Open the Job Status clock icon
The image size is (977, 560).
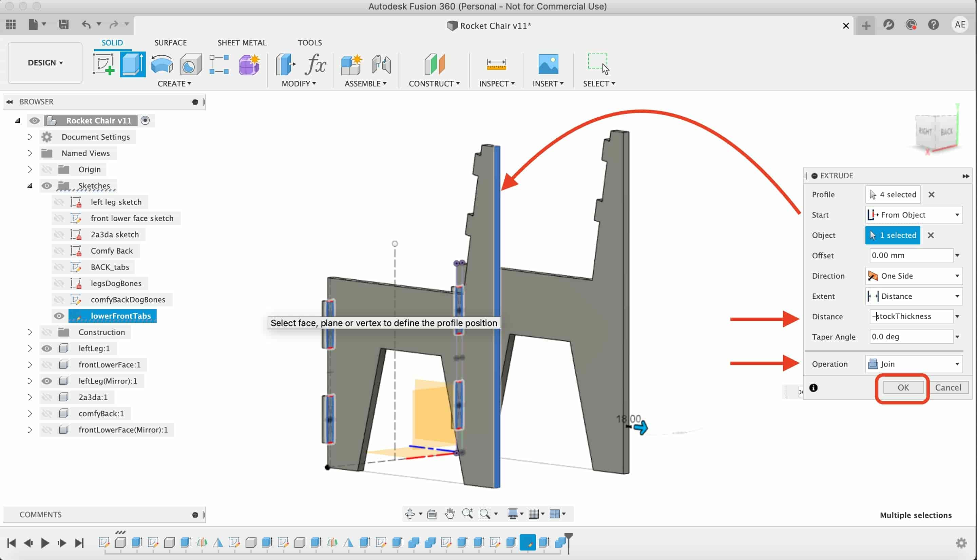click(x=911, y=25)
